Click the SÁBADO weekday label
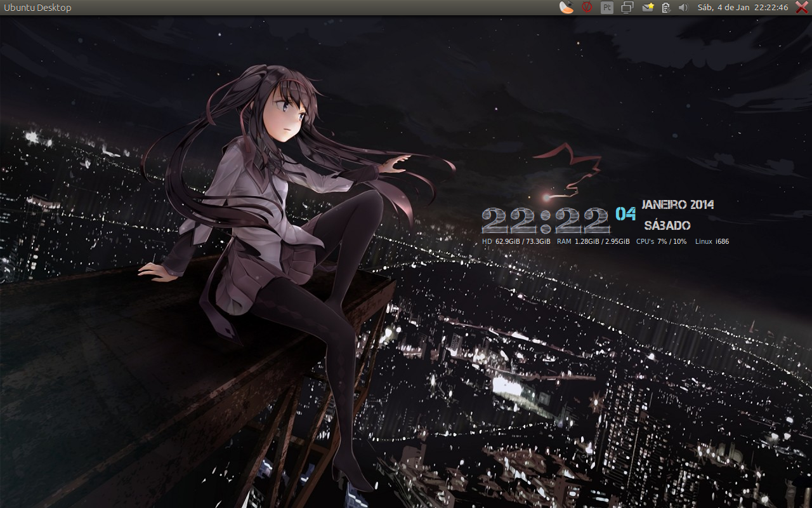The height and width of the screenshot is (508, 812). tap(667, 225)
